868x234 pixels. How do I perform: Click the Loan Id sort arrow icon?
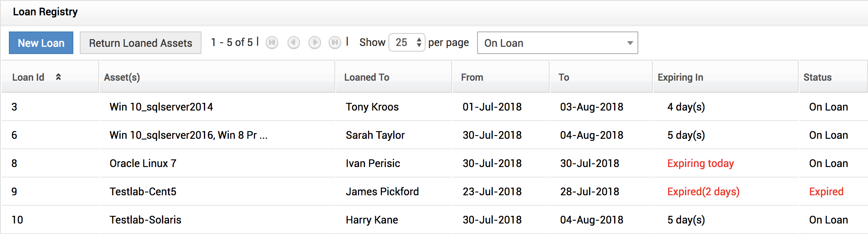point(58,77)
